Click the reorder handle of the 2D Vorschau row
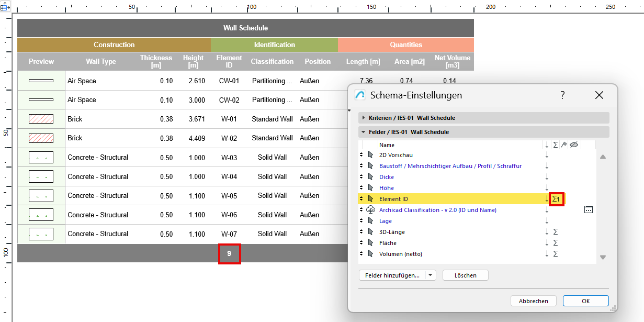Image resolution: width=644 pixels, height=322 pixels. pos(361,155)
